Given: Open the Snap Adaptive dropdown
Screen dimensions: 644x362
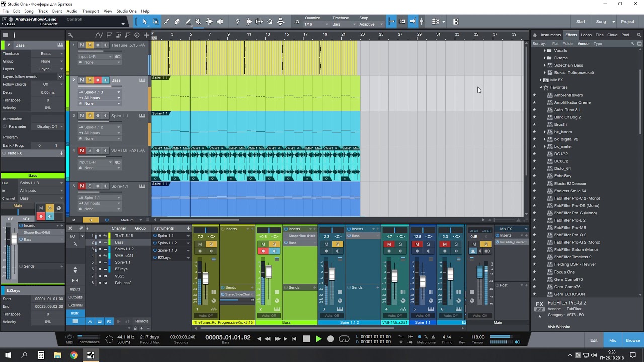Looking at the screenshot, I should (370, 24).
